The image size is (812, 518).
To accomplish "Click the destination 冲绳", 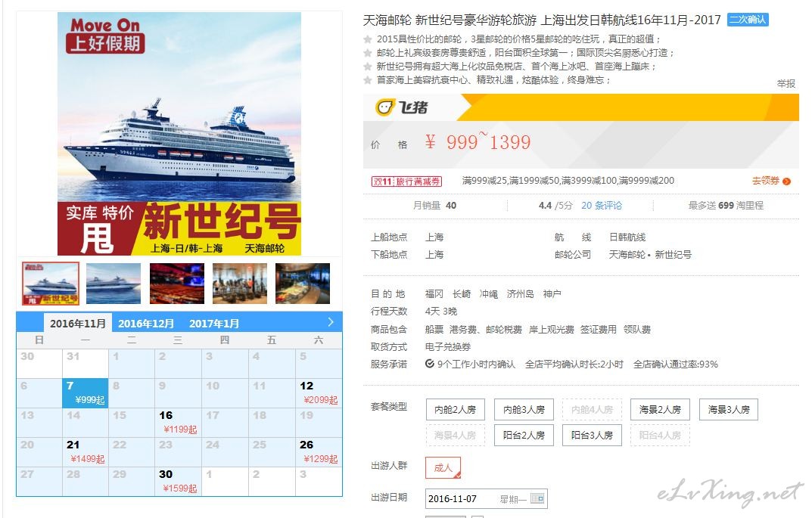I will coord(489,294).
